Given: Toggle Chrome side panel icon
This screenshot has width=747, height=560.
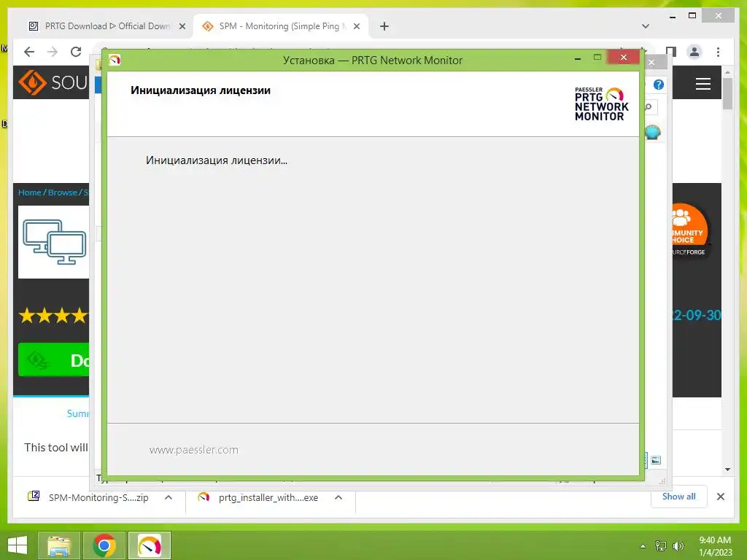Looking at the screenshot, I should [671, 52].
